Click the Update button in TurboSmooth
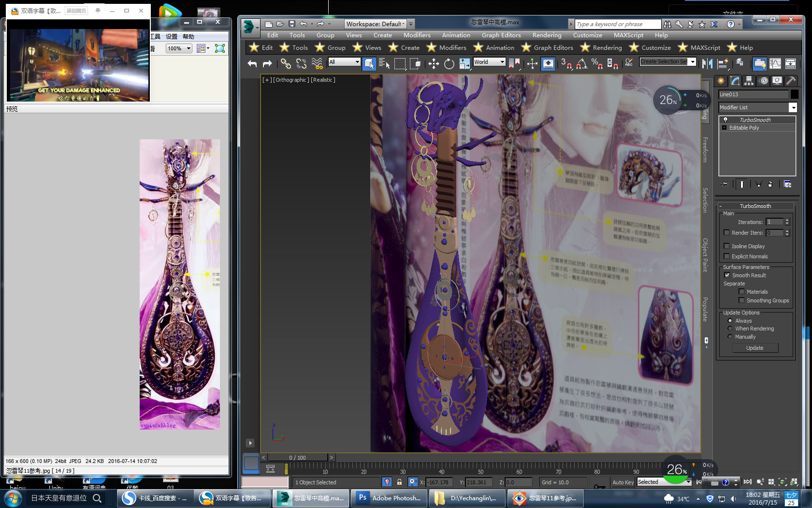This screenshot has width=812, height=508. (755, 348)
